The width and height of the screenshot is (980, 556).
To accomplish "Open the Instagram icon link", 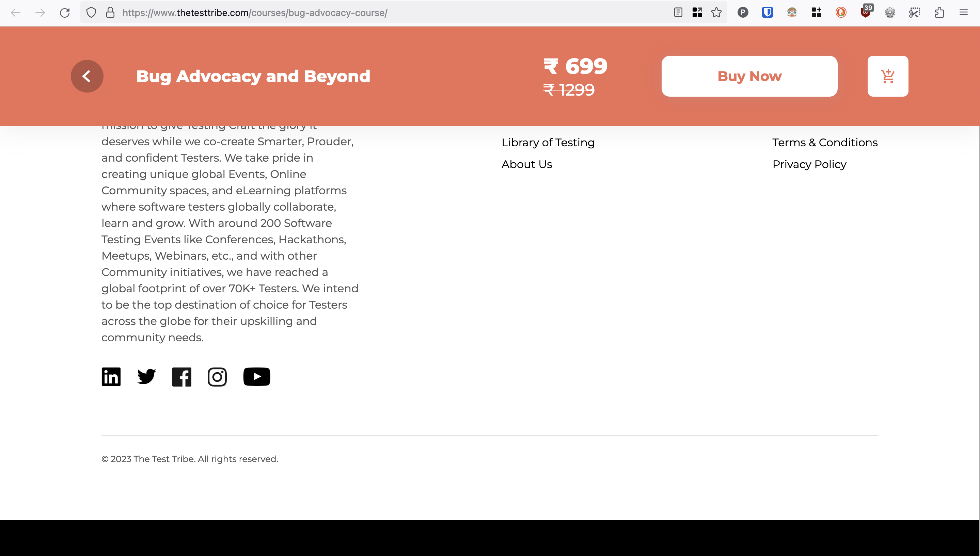I will tap(217, 377).
